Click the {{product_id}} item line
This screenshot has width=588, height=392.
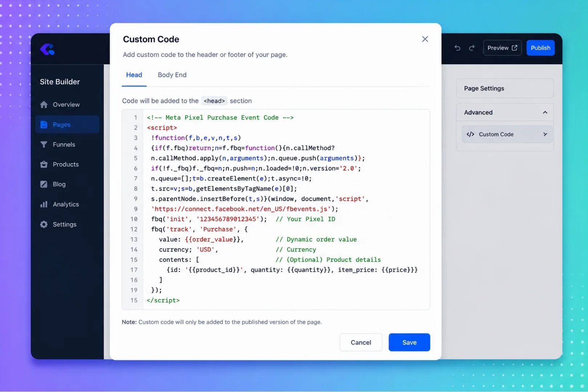pos(292,270)
